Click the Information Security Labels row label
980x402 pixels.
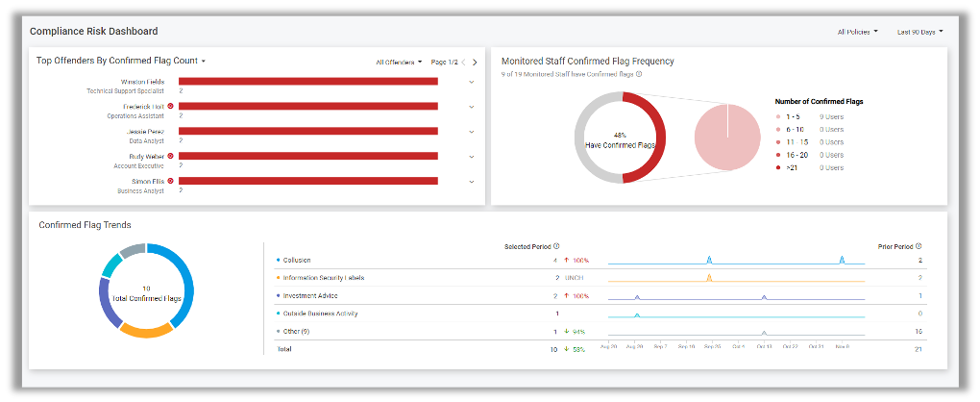324,278
